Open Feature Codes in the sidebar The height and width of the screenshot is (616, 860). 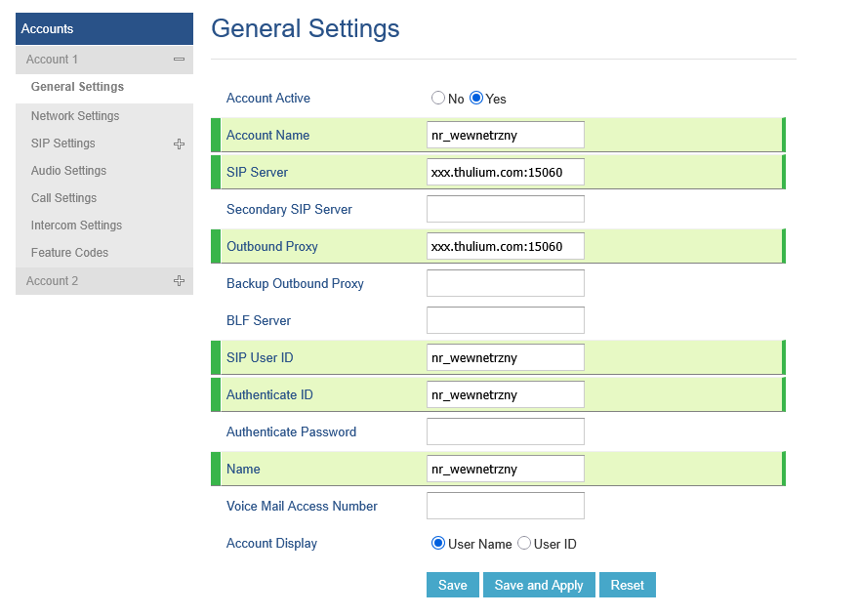[x=69, y=253]
